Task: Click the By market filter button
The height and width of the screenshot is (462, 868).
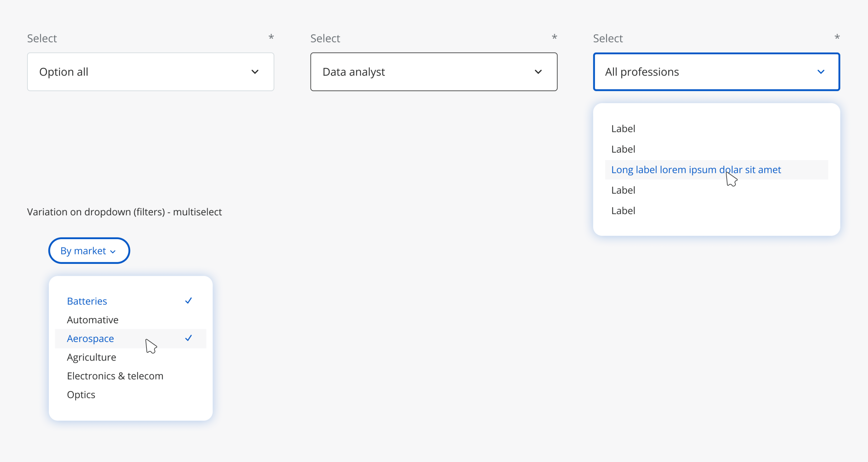Action: 89,251
